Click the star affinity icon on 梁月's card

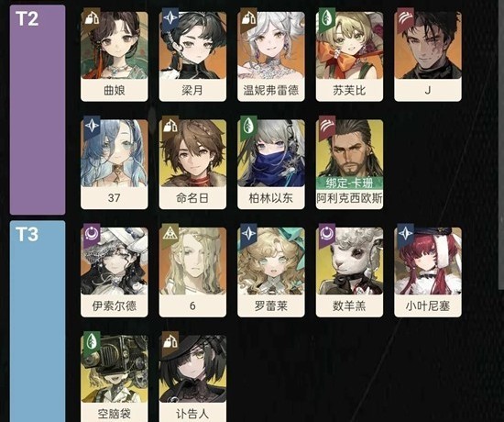point(170,18)
